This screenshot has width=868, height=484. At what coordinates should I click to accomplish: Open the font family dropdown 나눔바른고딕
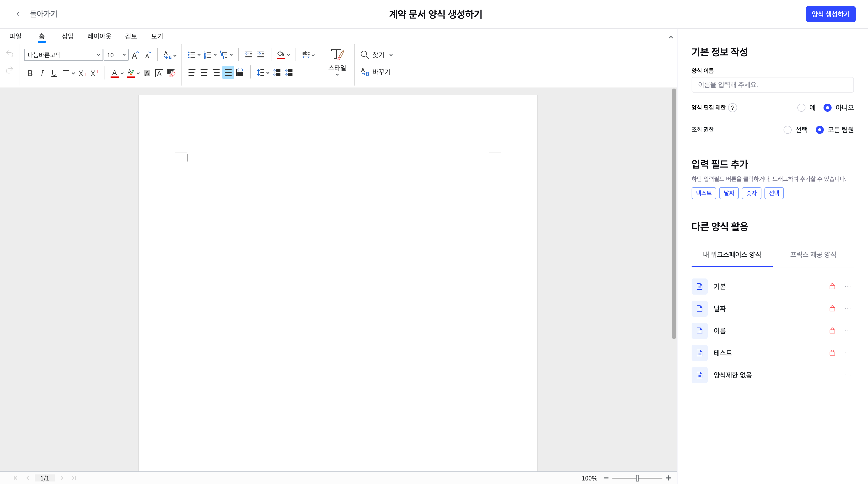(63, 55)
